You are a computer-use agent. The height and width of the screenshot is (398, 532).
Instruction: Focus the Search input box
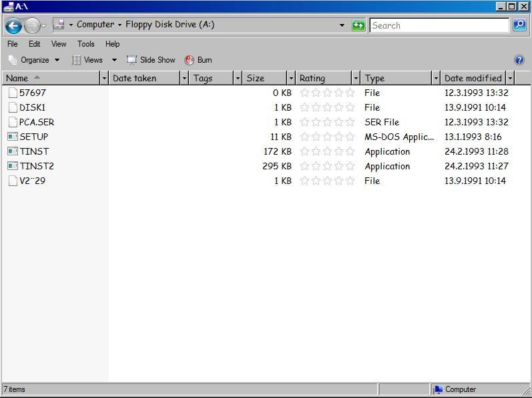pyautogui.click(x=439, y=25)
